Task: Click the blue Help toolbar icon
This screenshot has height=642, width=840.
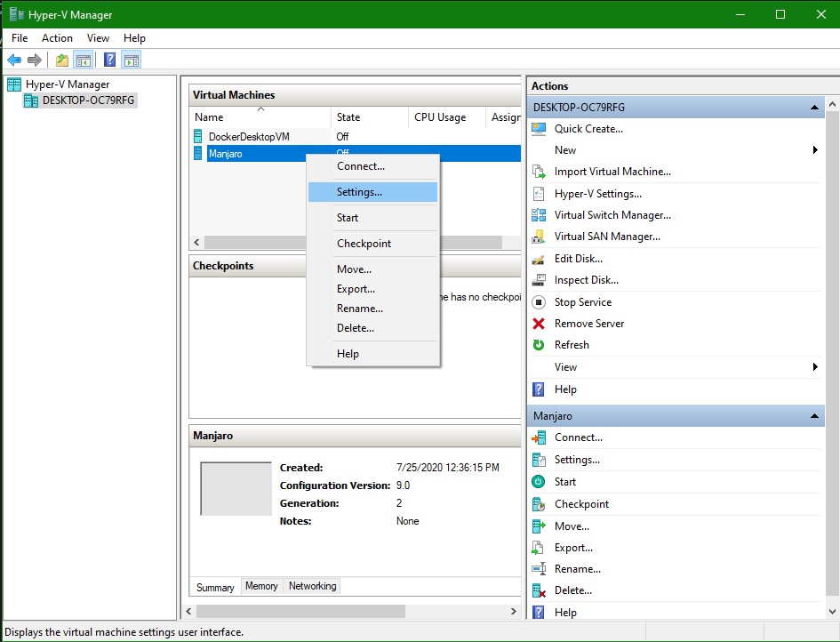Action: [109, 60]
